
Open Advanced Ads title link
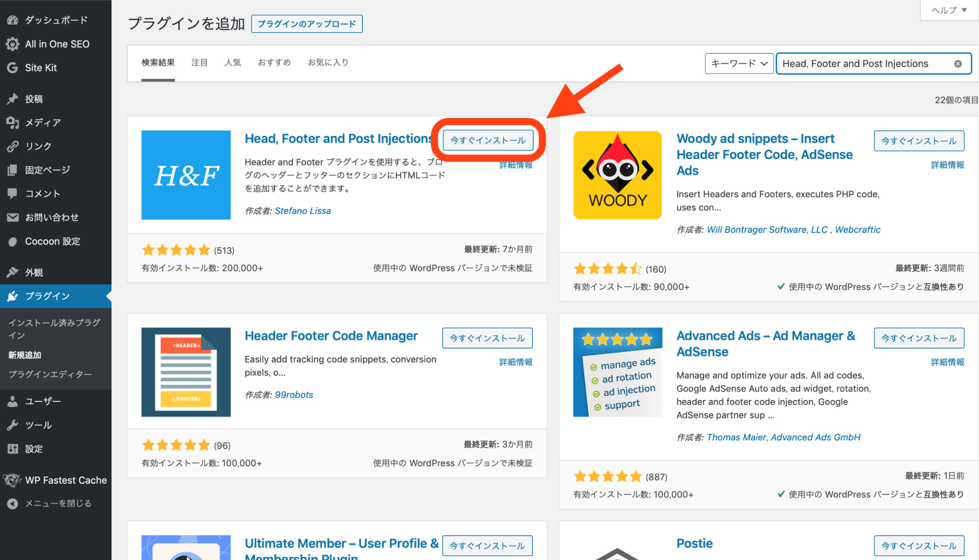coord(766,344)
